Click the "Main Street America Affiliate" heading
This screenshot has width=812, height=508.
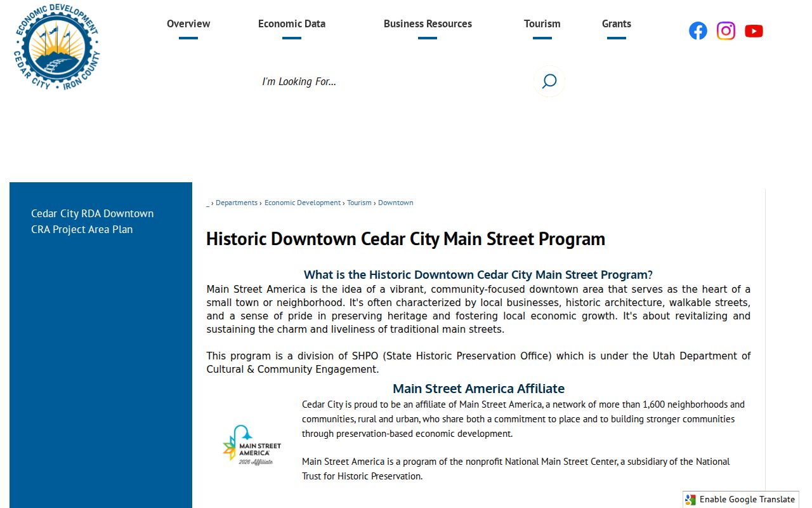coord(478,389)
